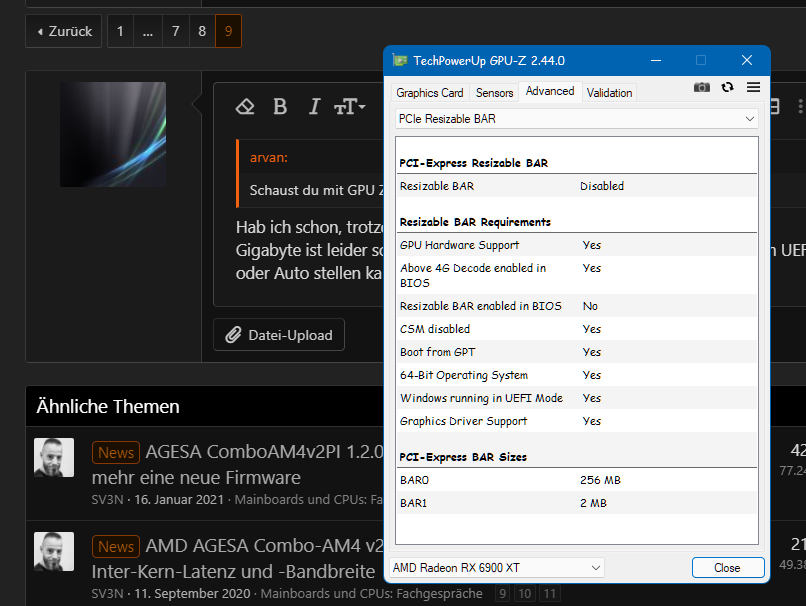Go back with the Zurück button
This screenshot has width=806, height=606.
[x=64, y=31]
